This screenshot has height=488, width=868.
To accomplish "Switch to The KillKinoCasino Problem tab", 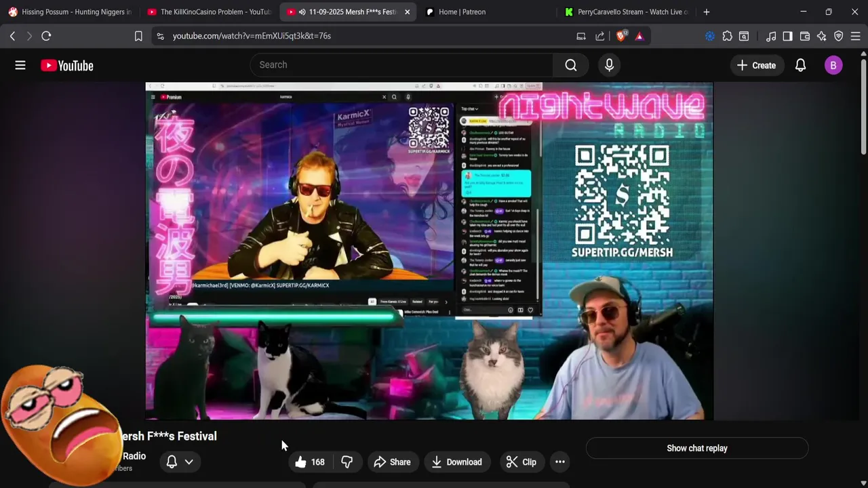I will pos(209,12).
